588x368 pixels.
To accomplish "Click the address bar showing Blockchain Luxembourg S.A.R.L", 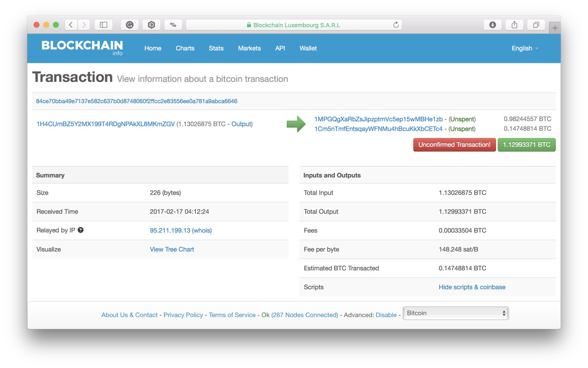I will (294, 25).
